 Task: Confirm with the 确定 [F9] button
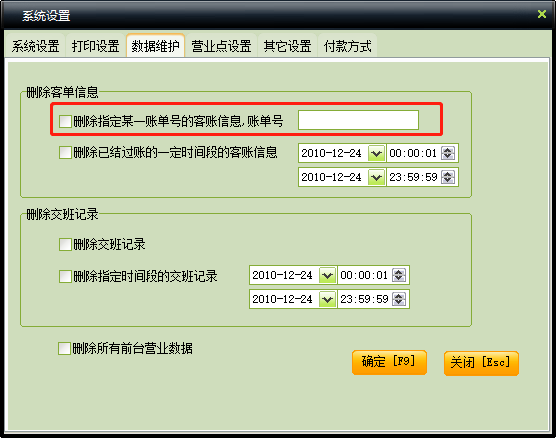[389, 362]
